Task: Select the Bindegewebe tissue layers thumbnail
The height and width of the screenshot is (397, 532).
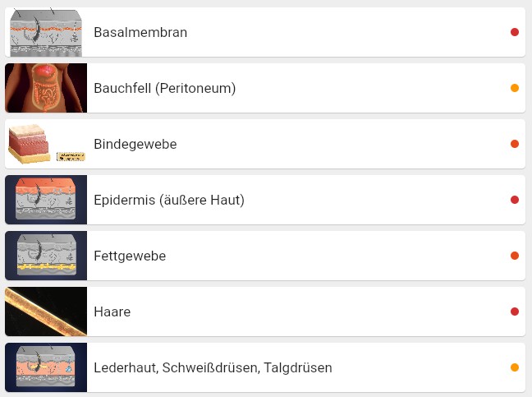Action: (x=46, y=144)
